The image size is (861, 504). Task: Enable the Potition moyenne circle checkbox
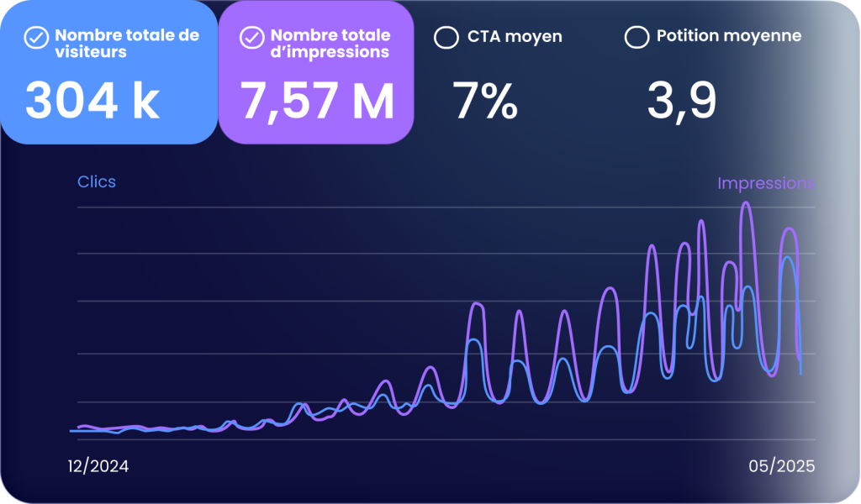coord(637,38)
